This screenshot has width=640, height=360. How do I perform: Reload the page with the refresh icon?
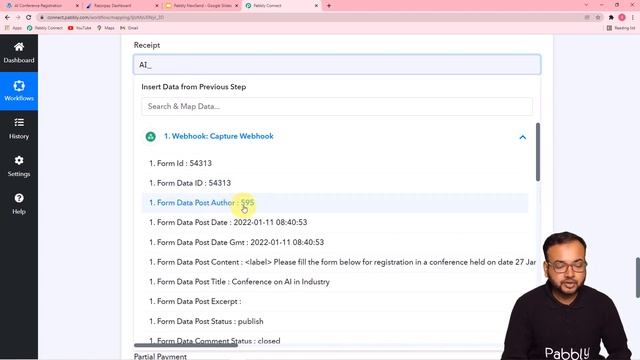tap(28, 18)
